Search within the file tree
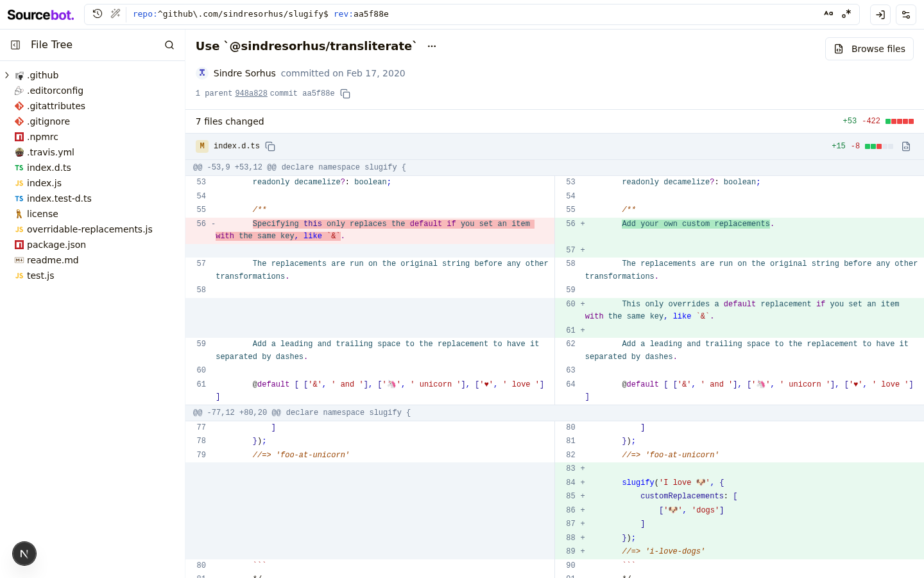This screenshot has width=924, height=578. tap(169, 45)
